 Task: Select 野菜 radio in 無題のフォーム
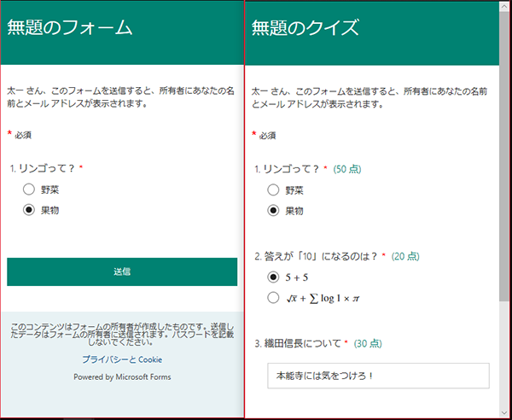pyautogui.click(x=29, y=190)
